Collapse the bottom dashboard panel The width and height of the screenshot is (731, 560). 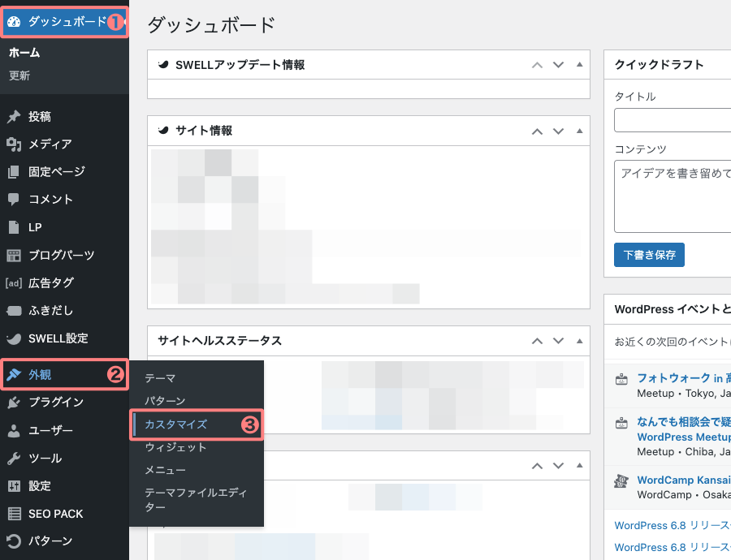pyautogui.click(x=579, y=466)
